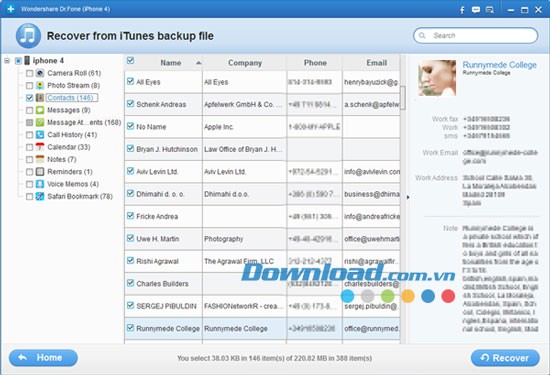
Task: Click the contact photo thumbnail
Action: click(437, 78)
